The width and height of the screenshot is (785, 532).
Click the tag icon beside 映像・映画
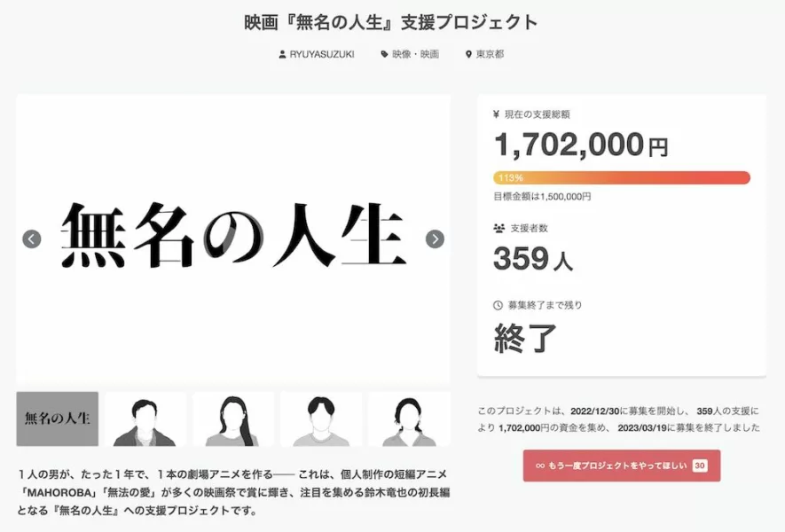[x=384, y=54]
